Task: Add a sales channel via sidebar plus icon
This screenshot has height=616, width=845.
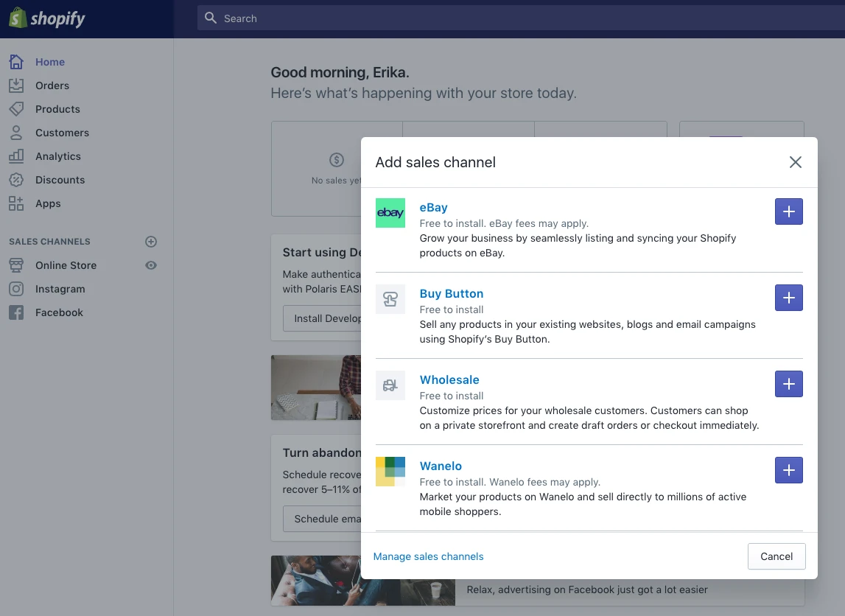Action: click(x=151, y=242)
